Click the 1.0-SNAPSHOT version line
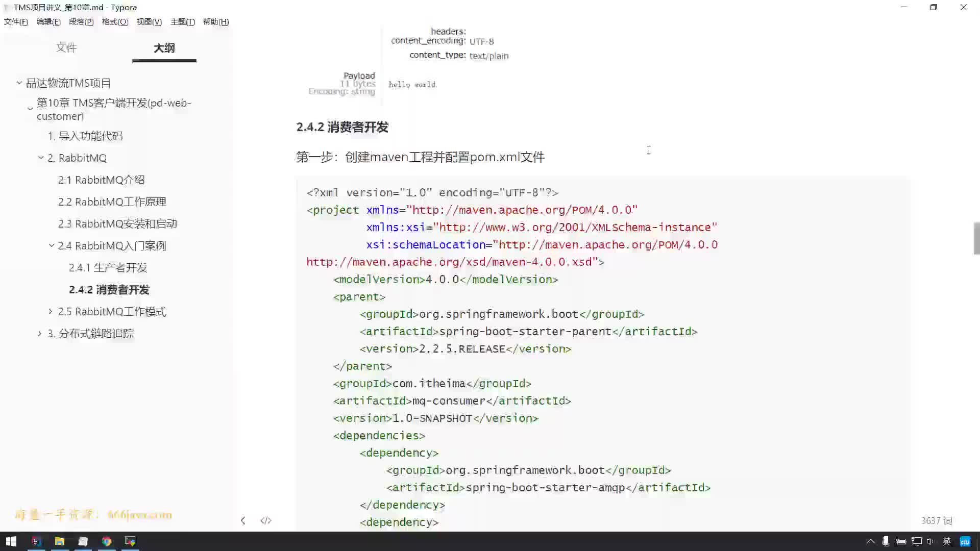The width and height of the screenshot is (980, 551). click(436, 418)
